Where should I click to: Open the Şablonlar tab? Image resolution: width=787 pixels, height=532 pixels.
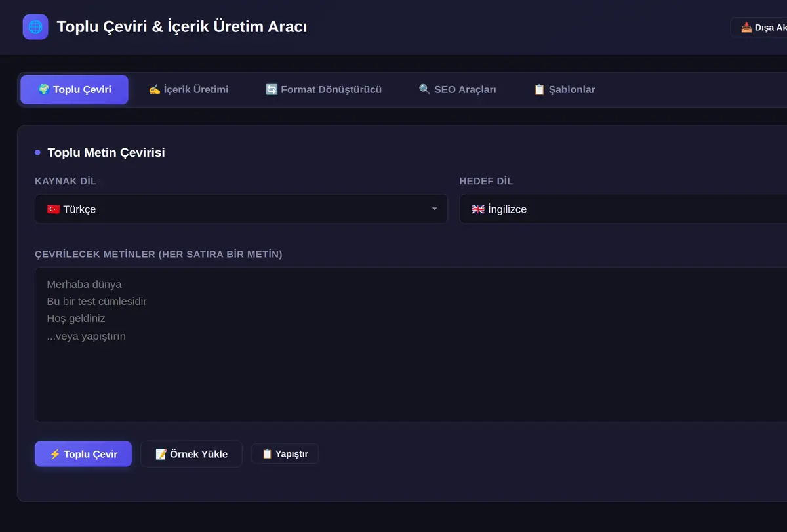(x=564, y=90)
